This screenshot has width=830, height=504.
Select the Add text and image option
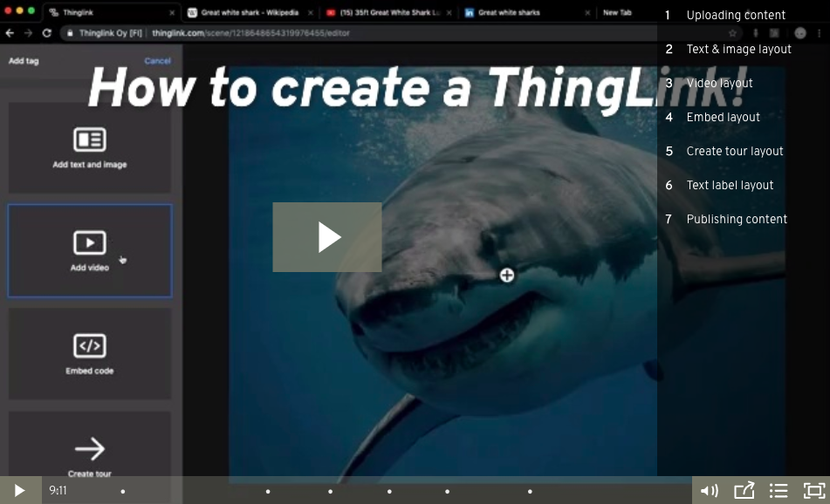click(89, 146)
